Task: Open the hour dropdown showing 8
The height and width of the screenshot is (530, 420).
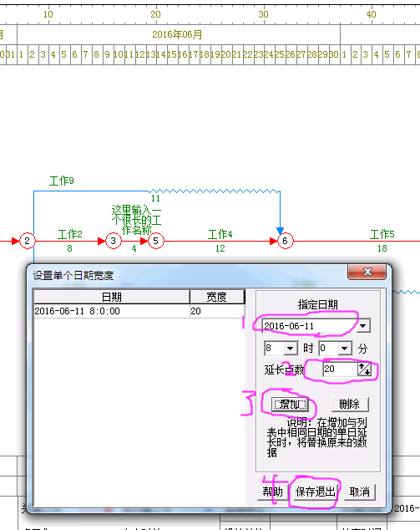Action: pos(291,348)
